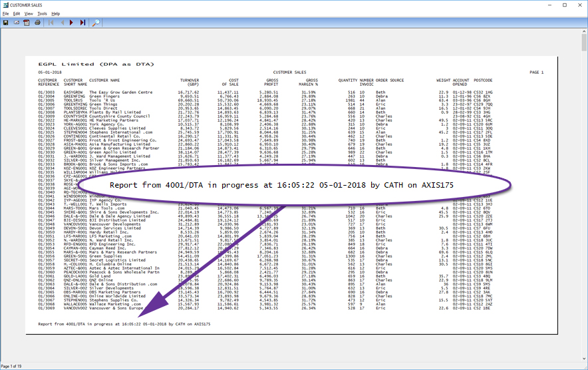The height and width of the screenshot is (370, 588).
Task: Click the 'POSTCODE' column header
Action: (483, 81)
